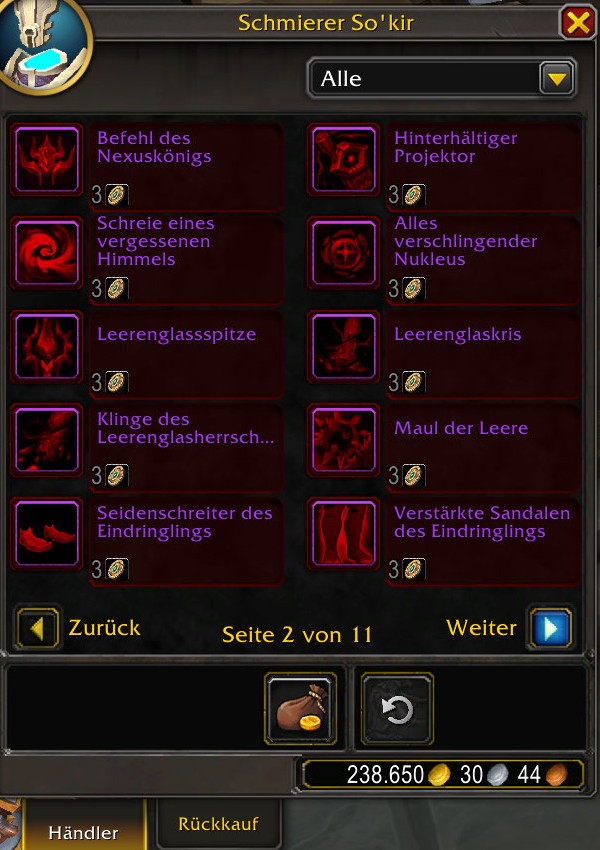The width and height of the screenshot is (600, 850).
Task: Go to next page with Weiter arrow
Action: tap(551, 628)
